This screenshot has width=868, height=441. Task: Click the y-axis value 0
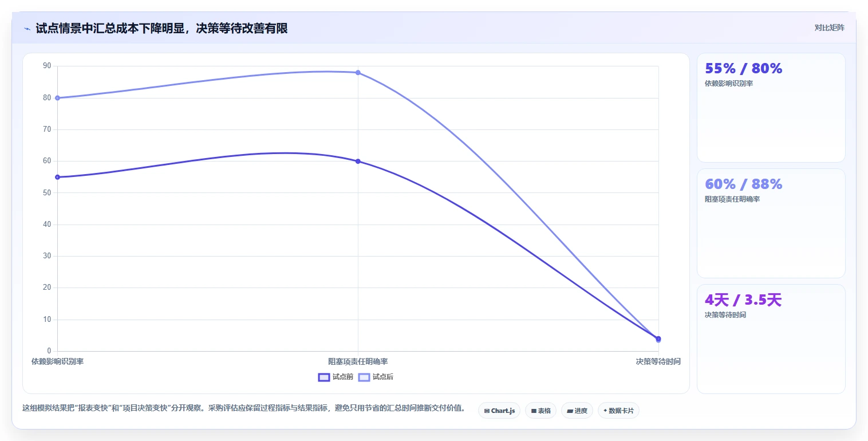coord(49,351)
